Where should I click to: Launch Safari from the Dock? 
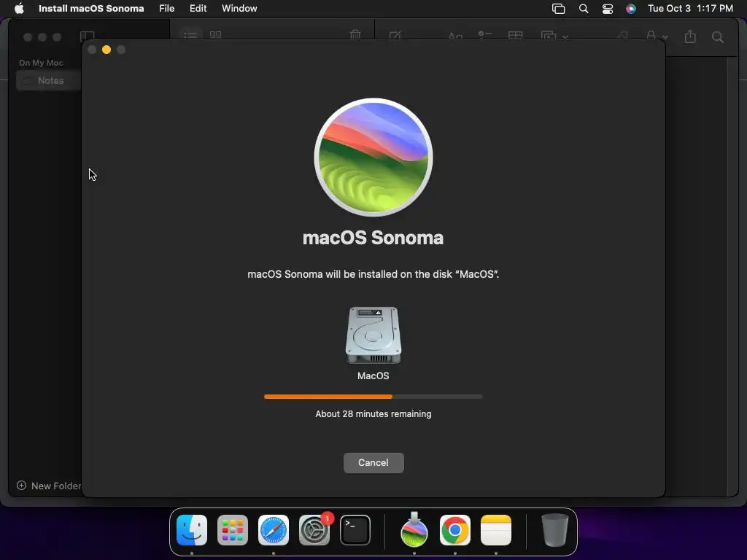coord(274,530)
